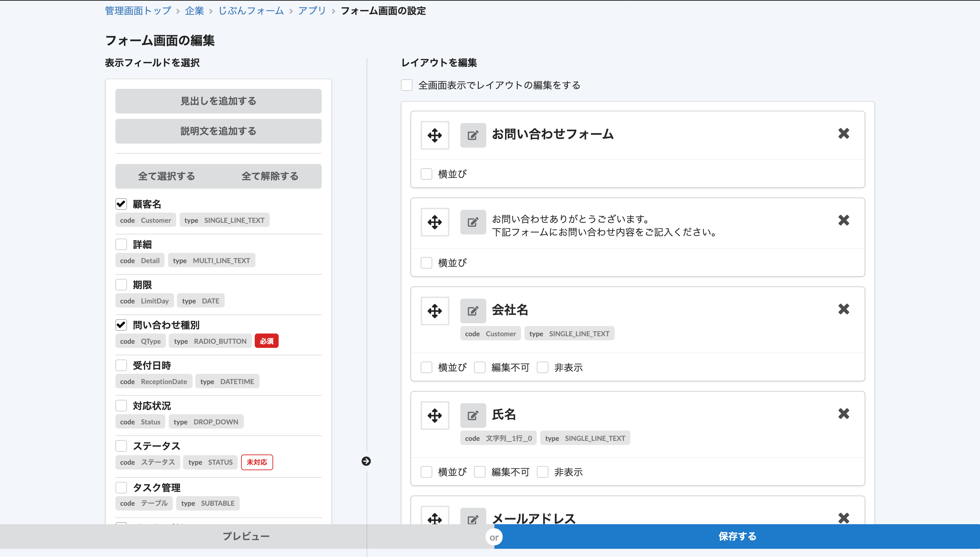
Task: Uncheck the 顧客名 field checkbox
Action: [121, 204]
